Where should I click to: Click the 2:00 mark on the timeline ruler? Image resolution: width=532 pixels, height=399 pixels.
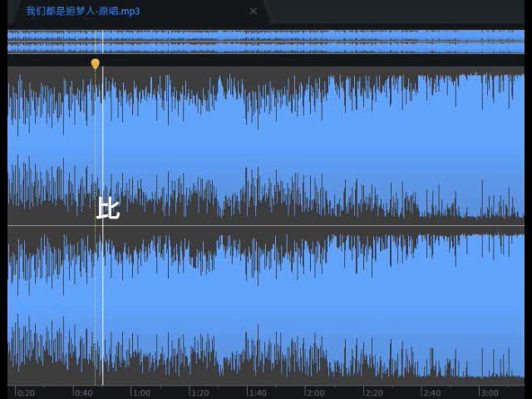pyautogui.click(x=316, y=393)
